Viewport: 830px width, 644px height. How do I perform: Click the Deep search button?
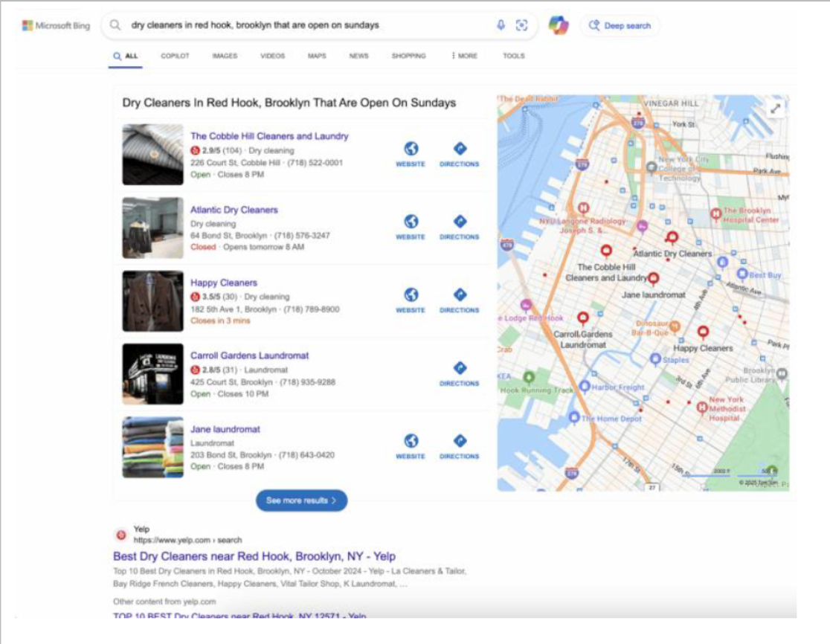pos(620,25)
